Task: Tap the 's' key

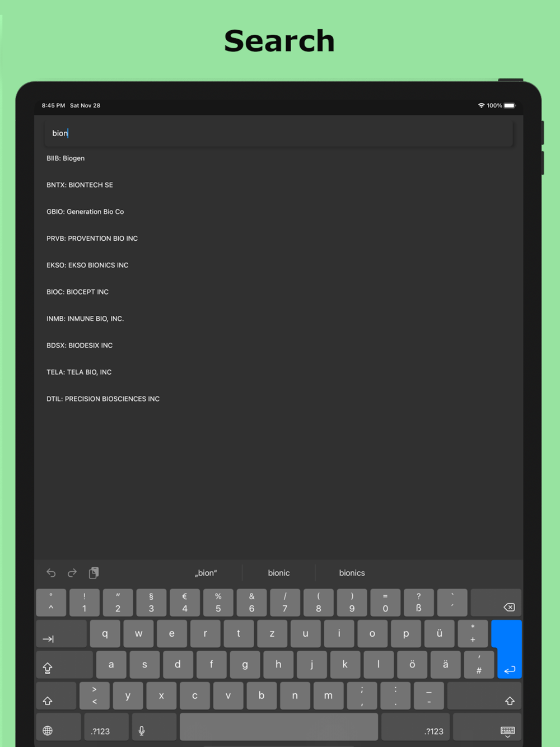Action: click(x=144, y=665)
